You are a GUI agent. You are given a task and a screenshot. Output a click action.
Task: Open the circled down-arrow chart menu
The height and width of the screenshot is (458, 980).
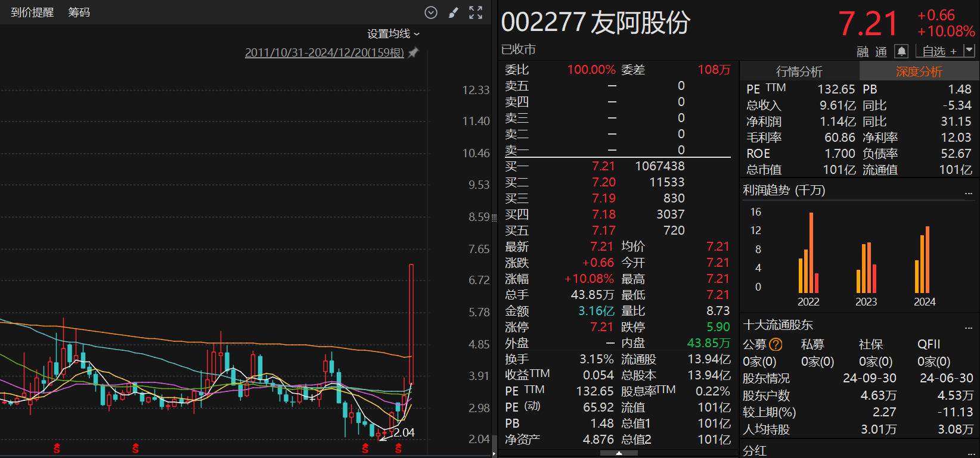(431, 13)
